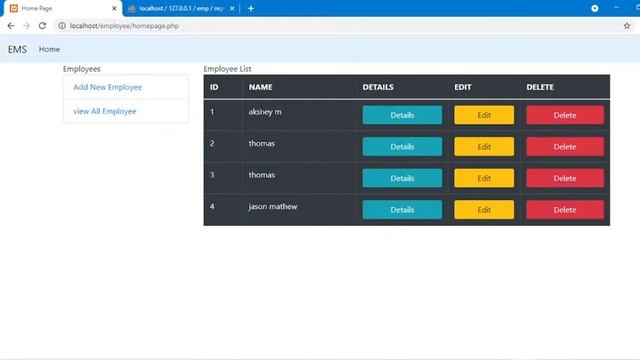Close the localhost phpMyAdmin tab
This screenshot has height=360, width=640.
coord(232,8)
